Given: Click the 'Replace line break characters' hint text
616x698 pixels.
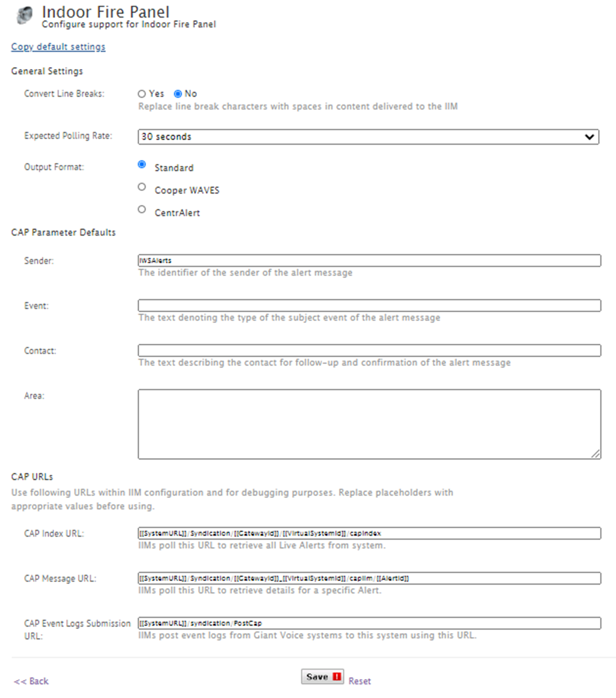Looking at the screenshot, I should (298, 106).
